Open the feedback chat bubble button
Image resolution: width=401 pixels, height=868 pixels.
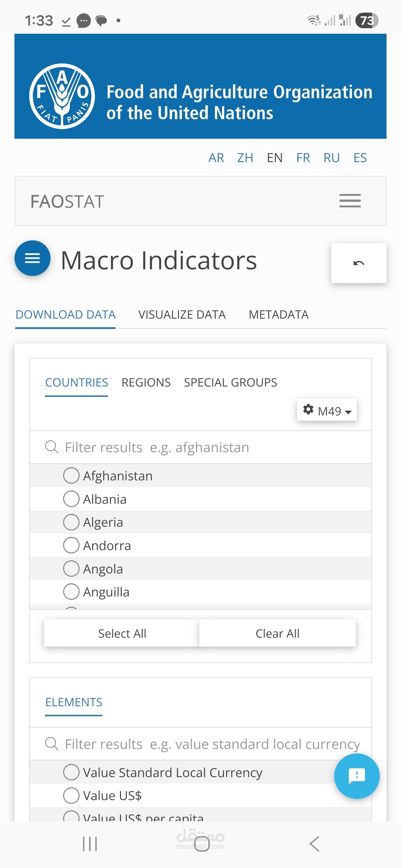(x=356, y=776)
